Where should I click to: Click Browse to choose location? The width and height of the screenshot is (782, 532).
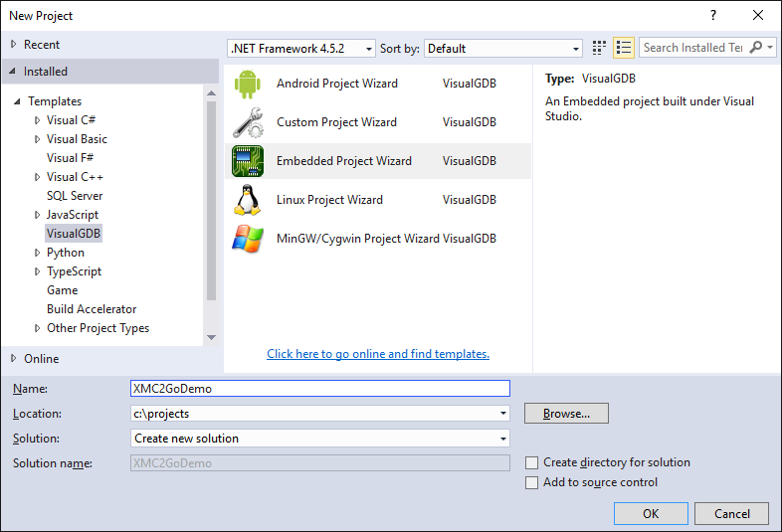[x=566, y=414]
